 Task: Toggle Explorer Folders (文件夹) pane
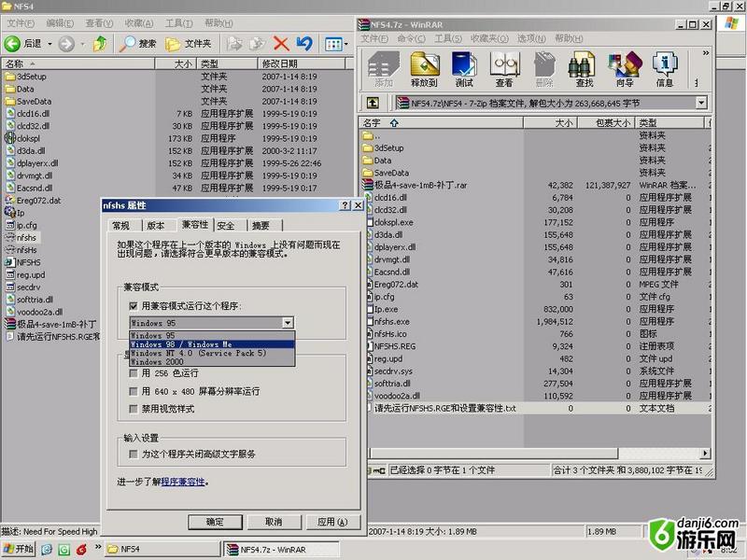click(x=188, y=44)
